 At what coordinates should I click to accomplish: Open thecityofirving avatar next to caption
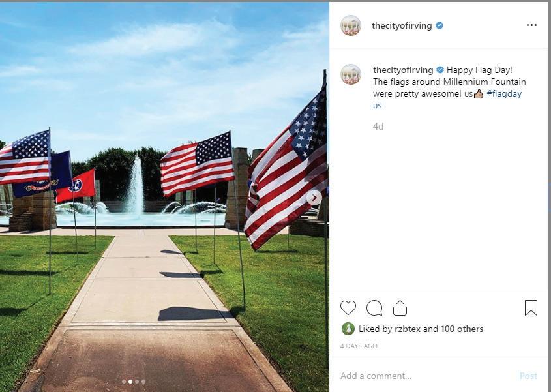coord(351,74)
